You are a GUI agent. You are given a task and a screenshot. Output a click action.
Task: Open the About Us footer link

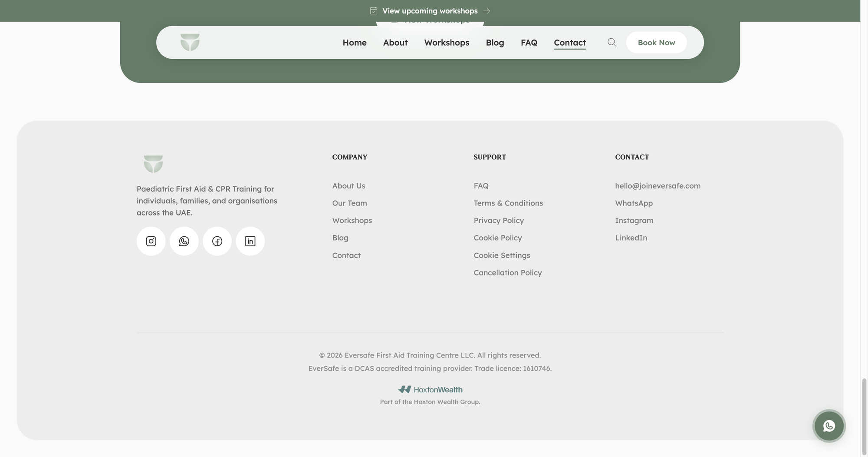click(x=349, y=186)
